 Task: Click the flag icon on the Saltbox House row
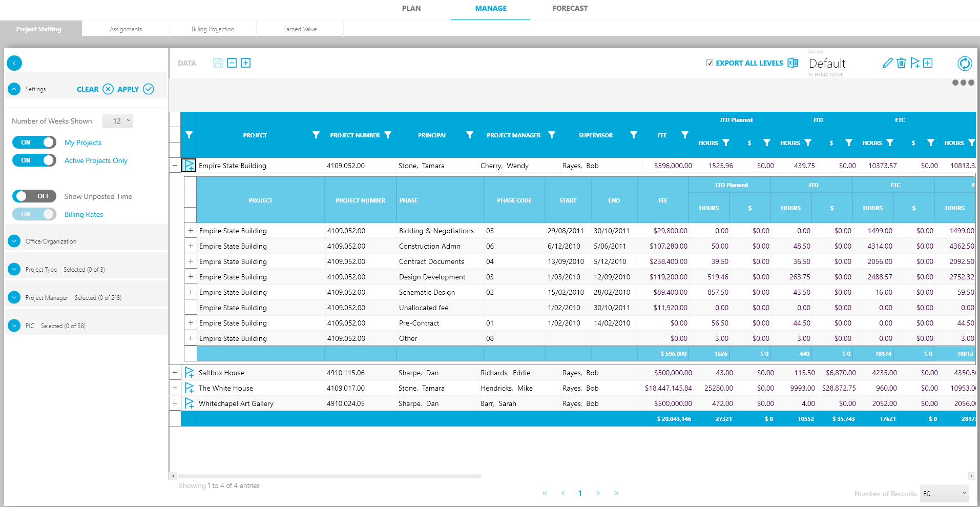[x=189, y=373]
